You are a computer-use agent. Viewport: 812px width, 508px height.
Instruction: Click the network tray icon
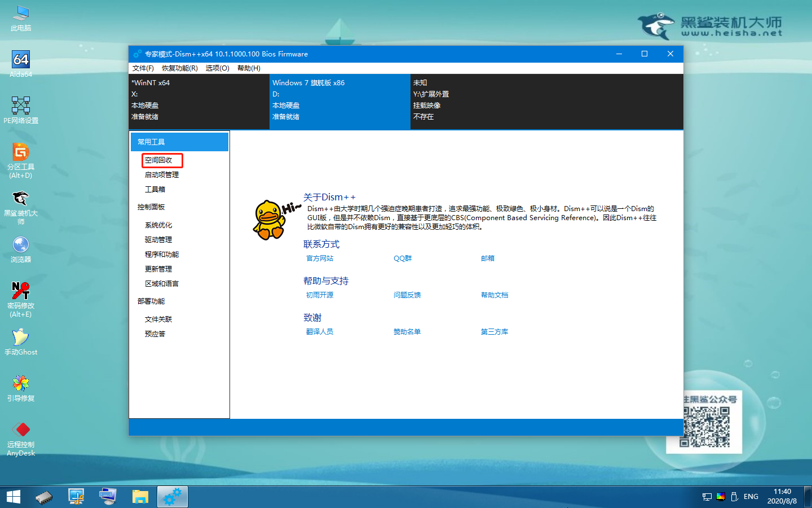707,497
